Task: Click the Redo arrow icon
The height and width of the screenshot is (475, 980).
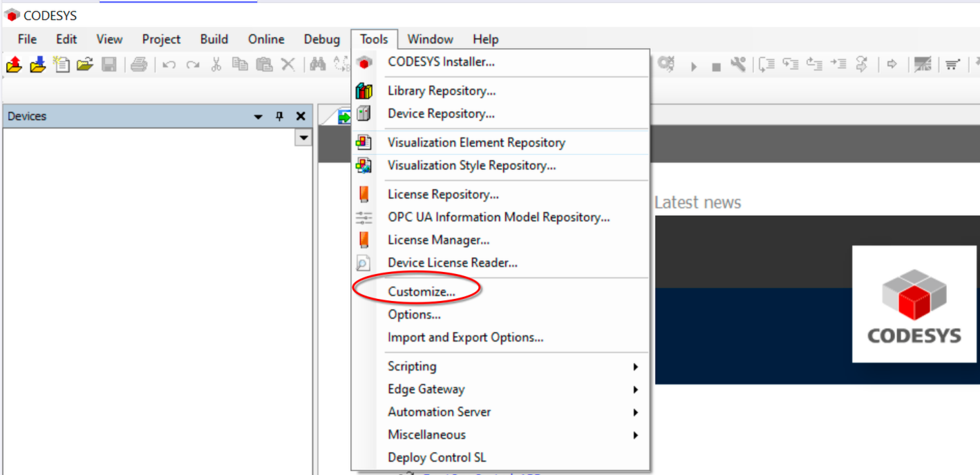Action: tap(193, 65)
